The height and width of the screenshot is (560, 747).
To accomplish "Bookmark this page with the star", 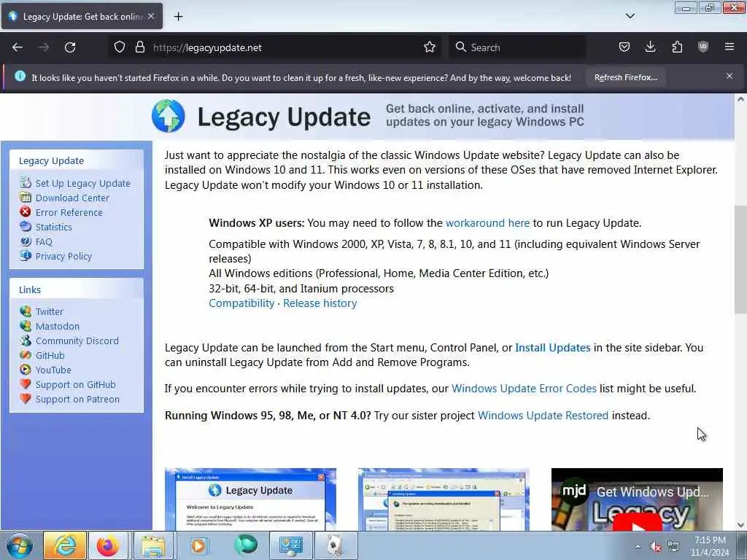I will pos(429,47).
